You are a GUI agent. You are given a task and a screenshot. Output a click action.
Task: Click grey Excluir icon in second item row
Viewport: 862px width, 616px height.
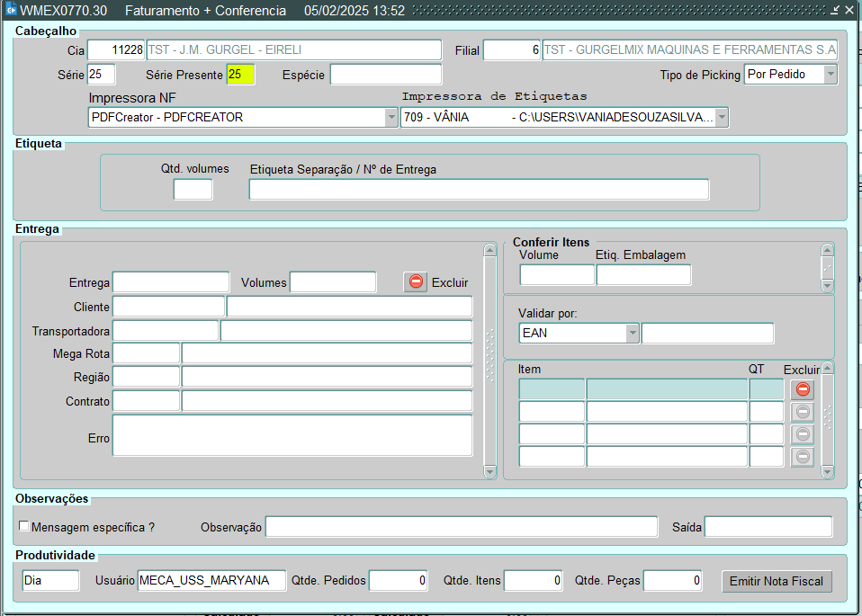tap(803, 412)
